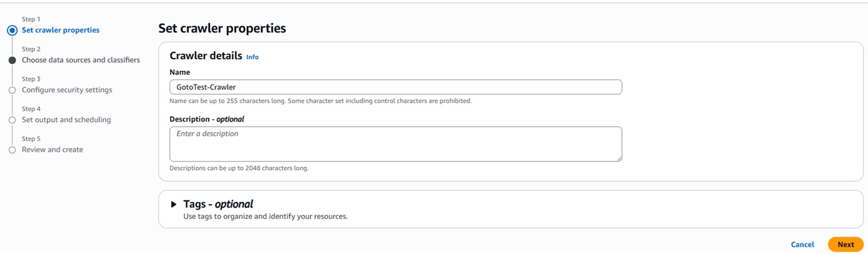Open Set output and scheduling step
This screenshot has width=868, height=254.
(x=67, y=120)
